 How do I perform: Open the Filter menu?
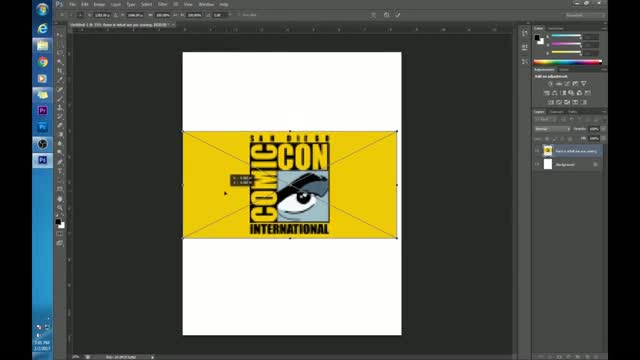click(162, 4)
